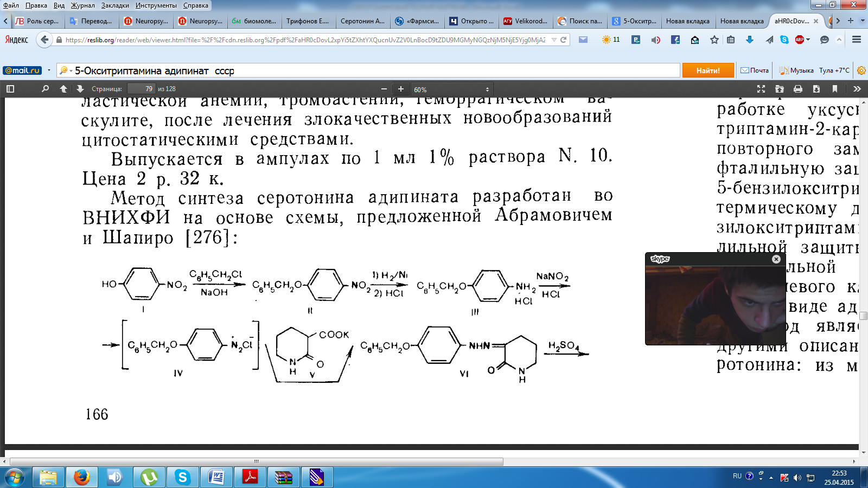The image size is (868, 488).
Task: Switch to the 'Серотонин А...' tab
Action: click(x=363, y=21)
